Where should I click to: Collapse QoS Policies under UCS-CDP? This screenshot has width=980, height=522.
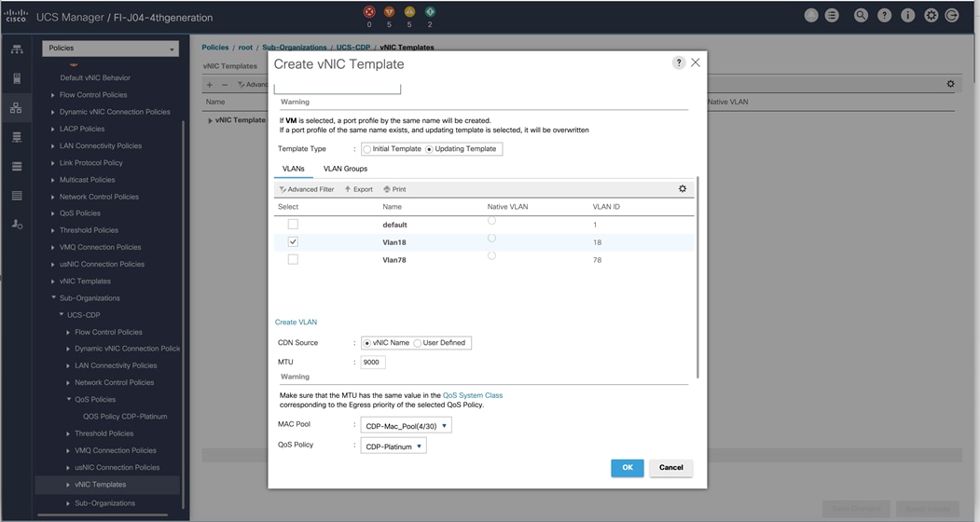69,399
